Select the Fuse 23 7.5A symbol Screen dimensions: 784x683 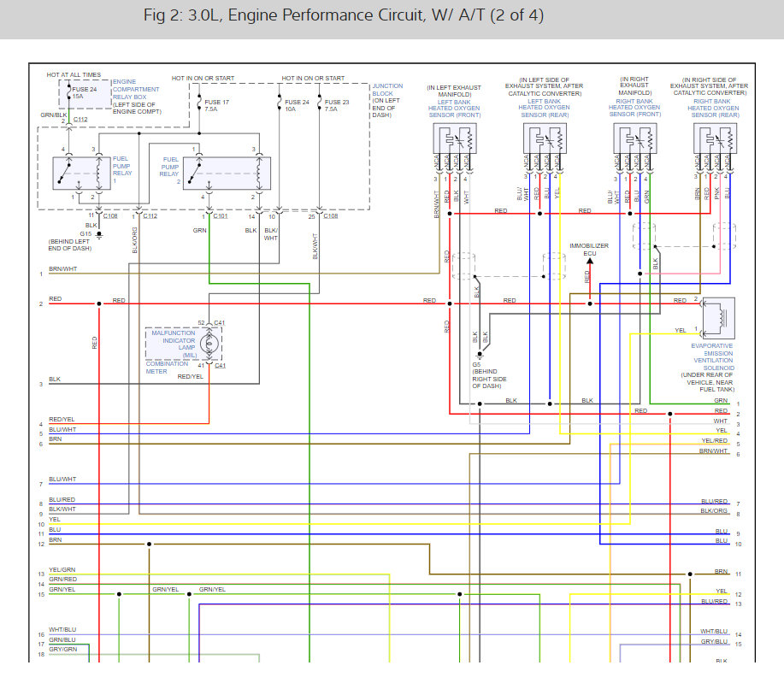tap(320, 104)
